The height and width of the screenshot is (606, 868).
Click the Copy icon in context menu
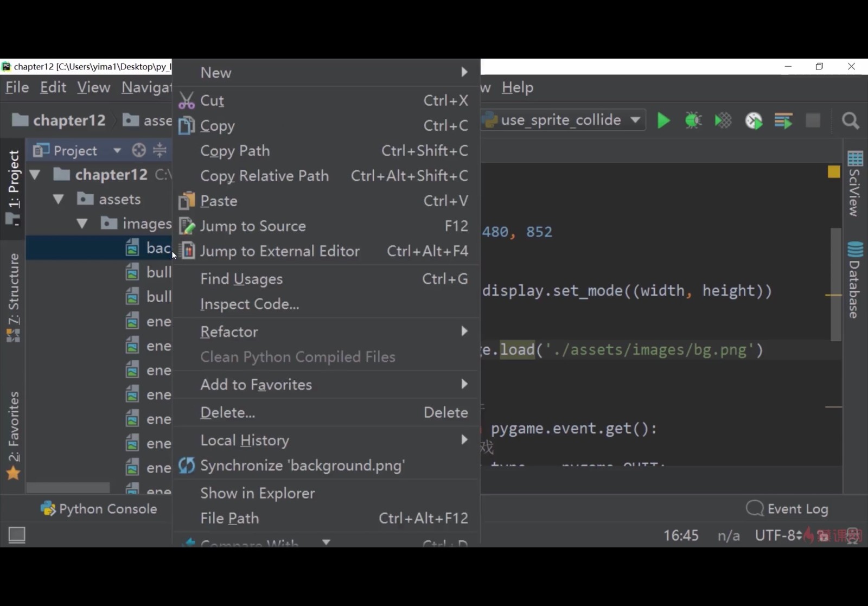point(186,125)
